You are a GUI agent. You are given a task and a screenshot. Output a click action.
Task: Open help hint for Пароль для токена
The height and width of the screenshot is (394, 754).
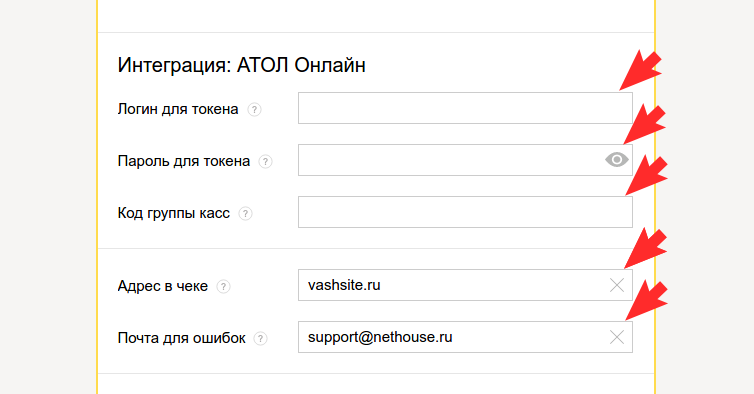265,162
